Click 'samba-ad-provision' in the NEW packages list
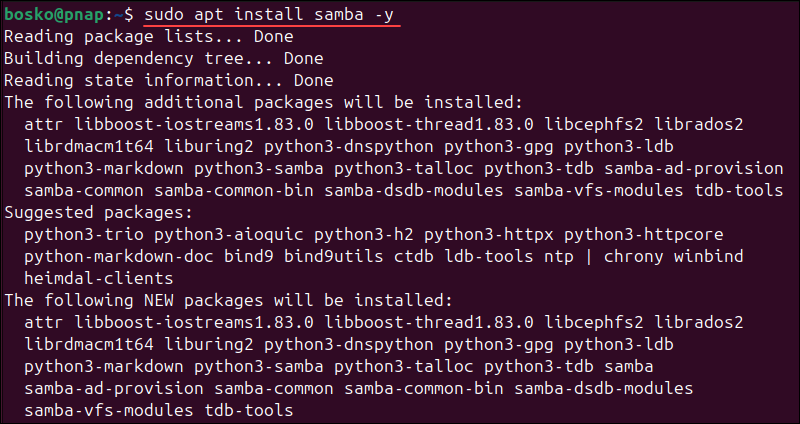Image resolution: width=800 pixels, height=424 pixels. [x=113, y=387]
